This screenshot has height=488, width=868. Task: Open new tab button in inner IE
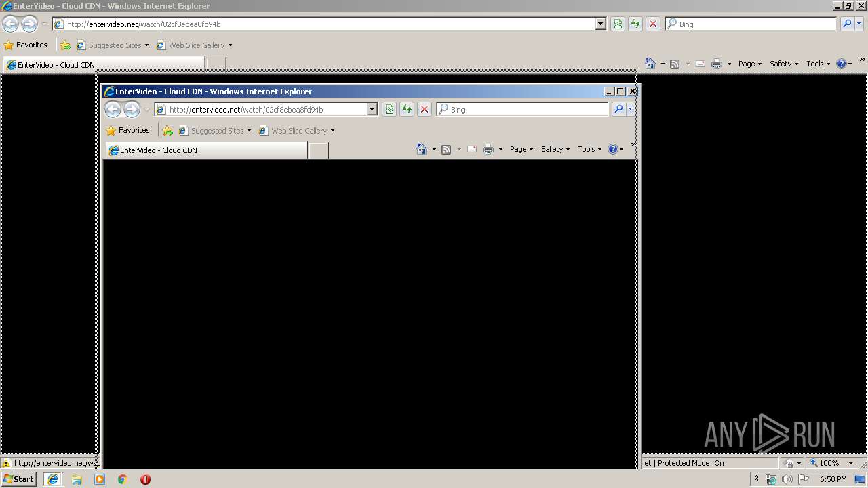[318, 150]
